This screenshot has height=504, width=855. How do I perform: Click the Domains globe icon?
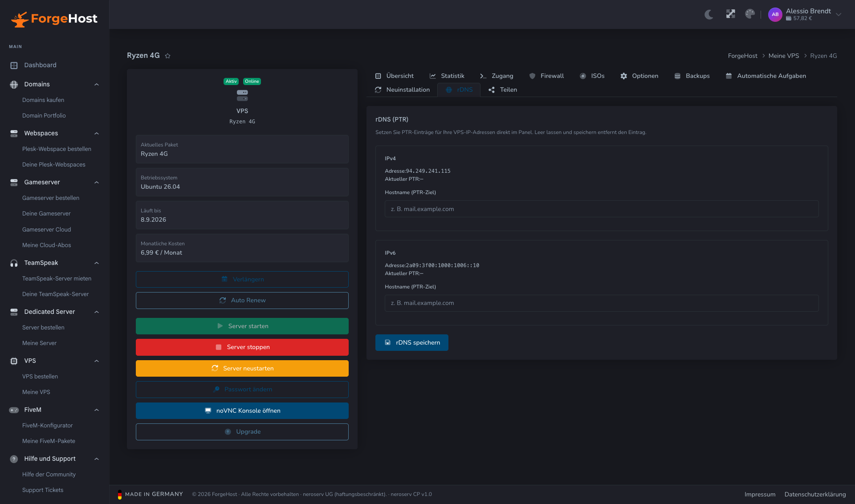point(14,85)
